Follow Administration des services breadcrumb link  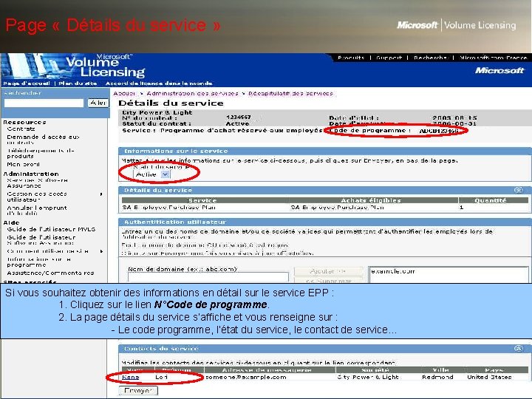point(192,93)
